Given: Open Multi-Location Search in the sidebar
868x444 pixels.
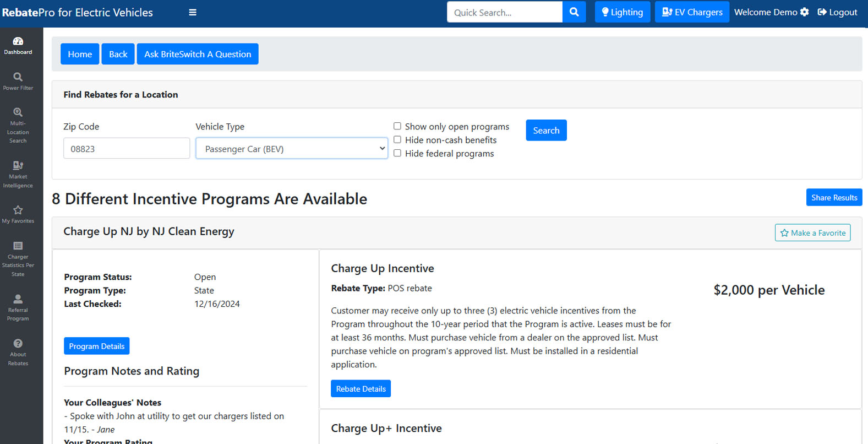Looking at the screenshot, I should pyautogui.click(x=18, y=113).
